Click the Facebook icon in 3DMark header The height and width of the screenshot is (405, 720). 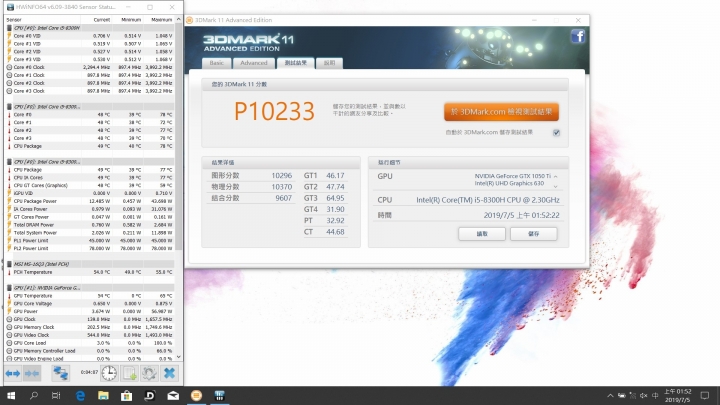(x=578, y=36)
